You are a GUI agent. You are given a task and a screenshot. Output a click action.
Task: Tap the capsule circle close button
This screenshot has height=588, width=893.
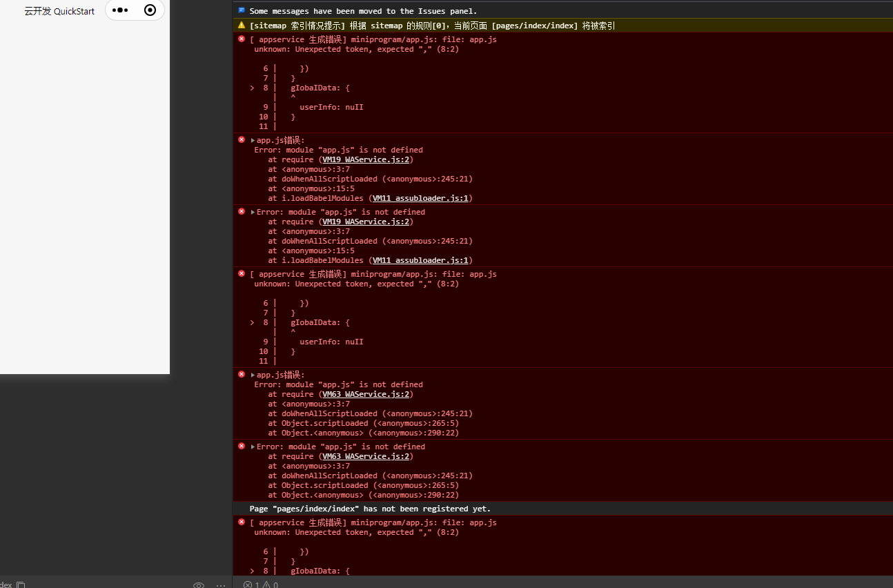150,10
